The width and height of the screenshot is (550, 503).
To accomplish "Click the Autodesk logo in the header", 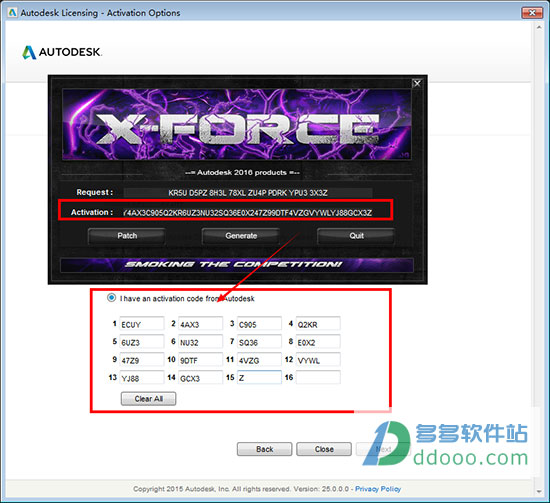I will (x=62, y=52).
